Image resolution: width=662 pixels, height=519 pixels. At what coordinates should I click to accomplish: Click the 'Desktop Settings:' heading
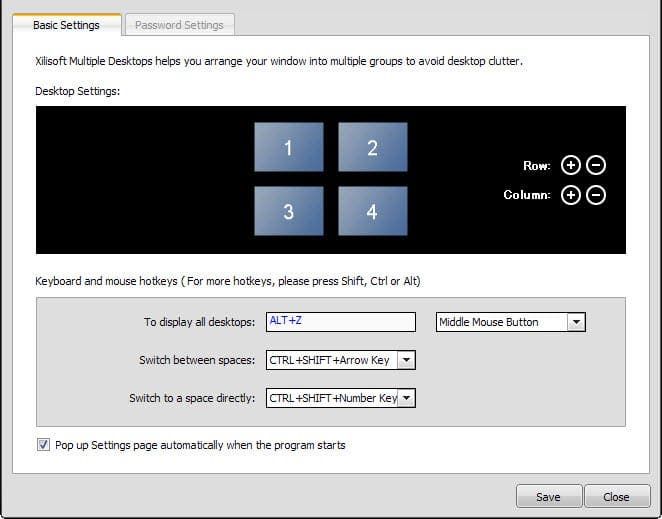pos(78,91)
